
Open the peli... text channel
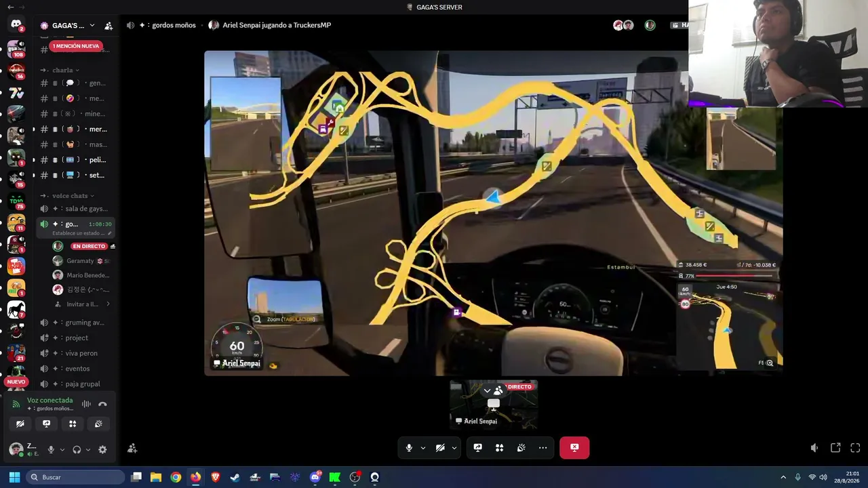pyautogui.click(x=75, y=160)
